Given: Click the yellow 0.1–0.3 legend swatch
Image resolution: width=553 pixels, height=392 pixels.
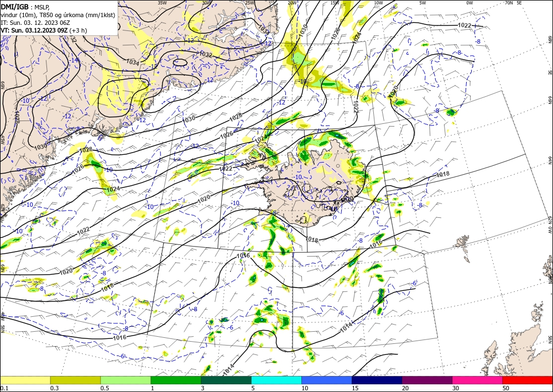Looking at the screenshot, I should (x=25, y=380).
